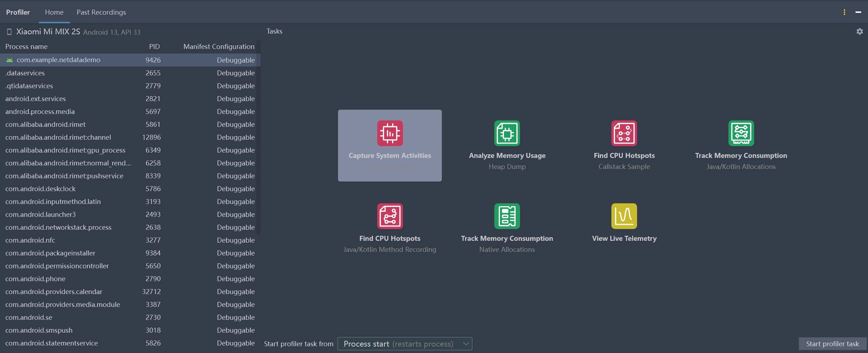Click the device icon beside Xiaomi Mi MIX 2S
The height and width of the screenshot is (353, 868).
point(9,31)
